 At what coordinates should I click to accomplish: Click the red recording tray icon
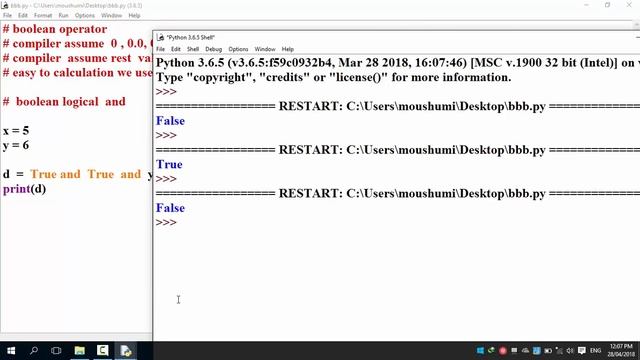(x=502, y=351)
